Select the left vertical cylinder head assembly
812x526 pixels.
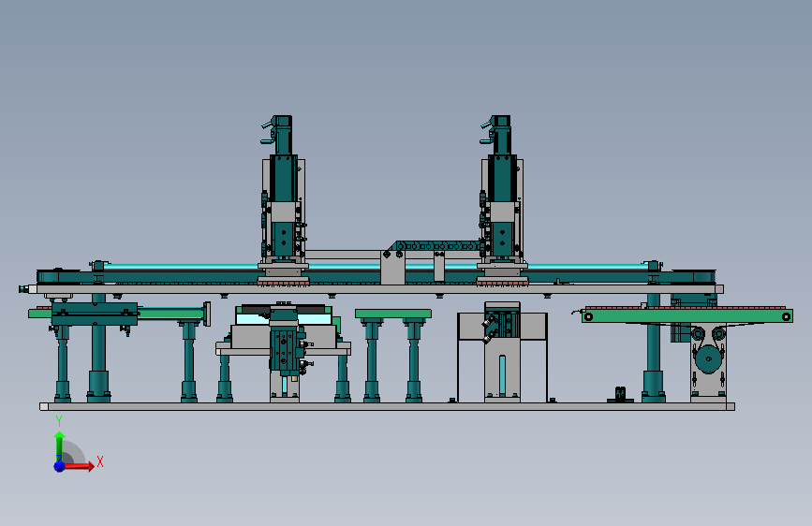(283, 199)
